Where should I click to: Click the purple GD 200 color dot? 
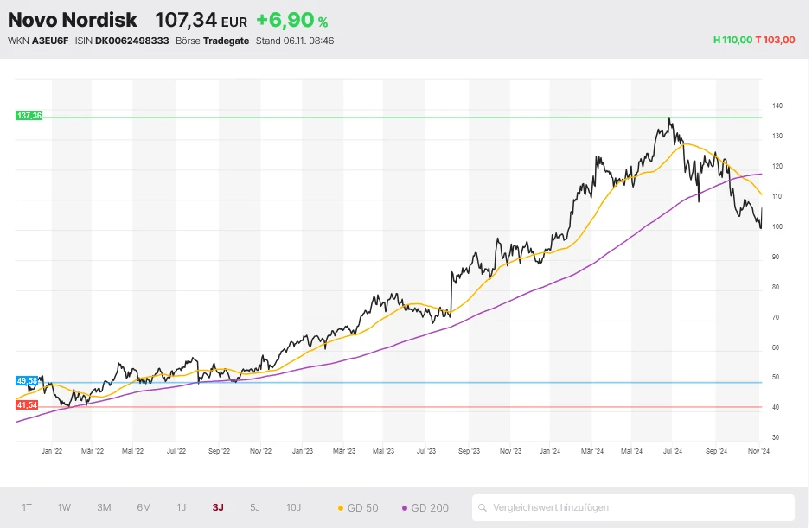[x=405, y=508]
